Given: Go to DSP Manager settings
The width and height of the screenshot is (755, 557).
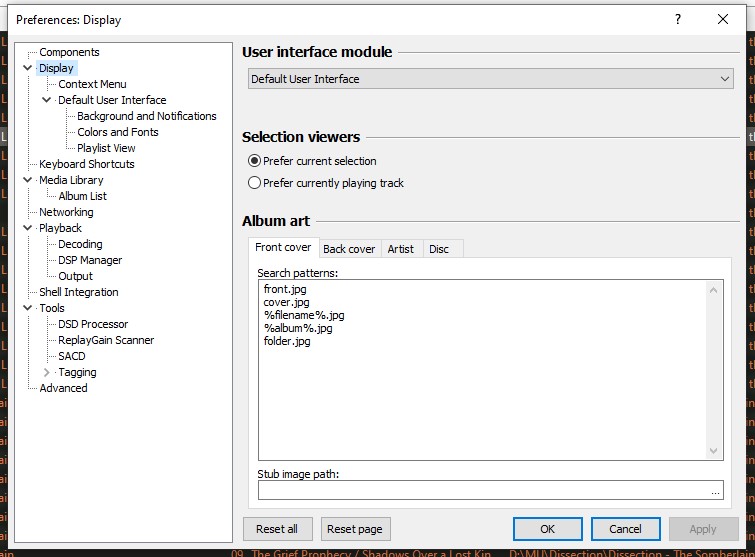Looking at the screenshot, I should (x=90, y=260).
